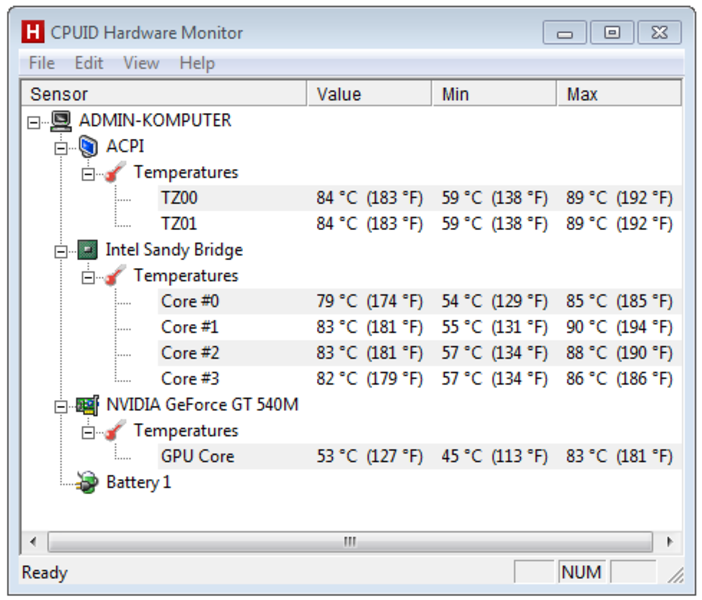702x600 pixels.
Task: Collapse Temperatures under NVIDIA GeForce
Action: [88, 433]
